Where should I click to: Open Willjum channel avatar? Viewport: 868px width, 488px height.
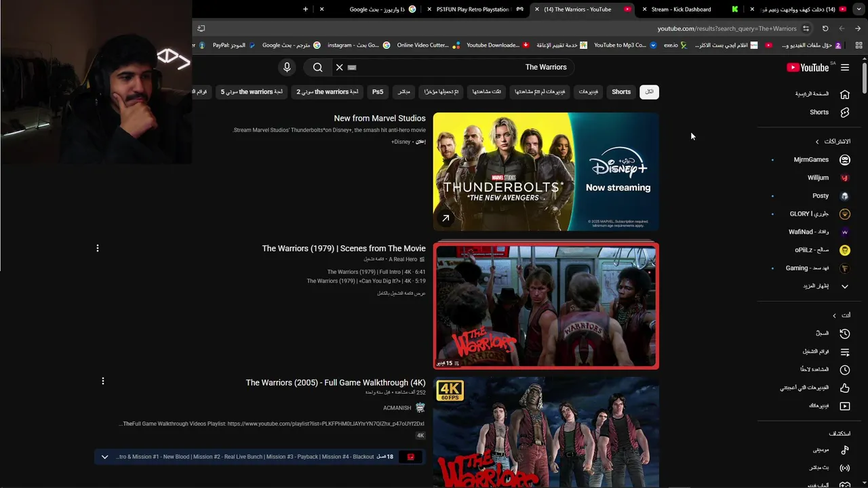point(845,178)
